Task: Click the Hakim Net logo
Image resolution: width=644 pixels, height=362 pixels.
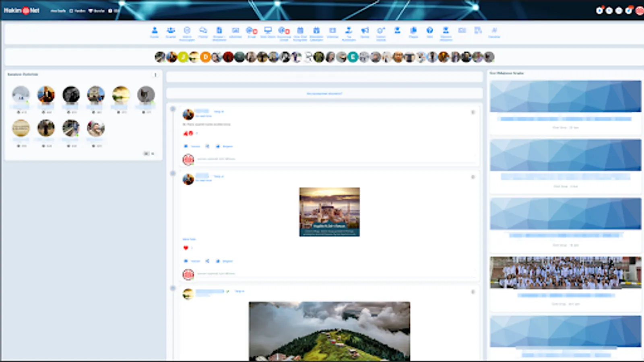Action: tap(22, 10)
